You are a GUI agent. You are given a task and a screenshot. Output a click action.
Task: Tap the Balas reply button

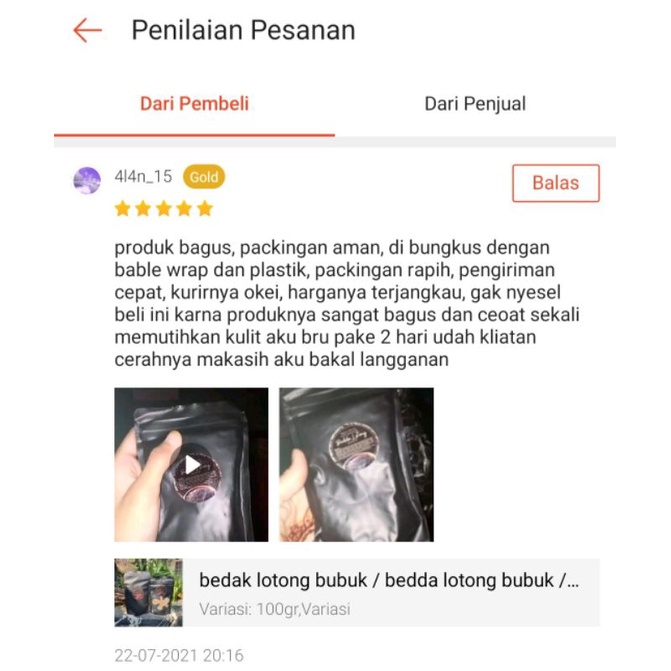[555, 183]
